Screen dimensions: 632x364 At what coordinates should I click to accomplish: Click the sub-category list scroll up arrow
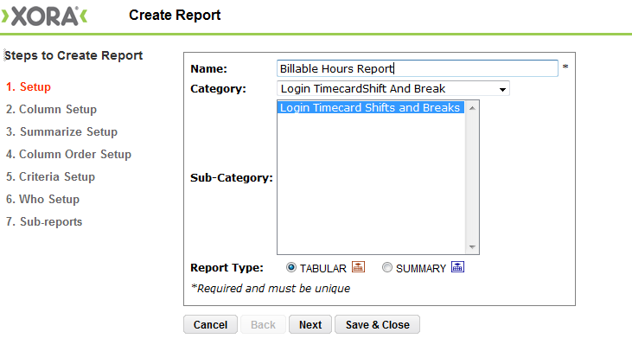click(472, 107)
